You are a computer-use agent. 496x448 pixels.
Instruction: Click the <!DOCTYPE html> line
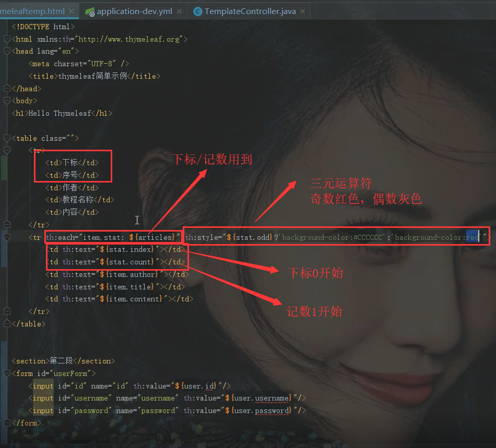(x=43, y=27)
